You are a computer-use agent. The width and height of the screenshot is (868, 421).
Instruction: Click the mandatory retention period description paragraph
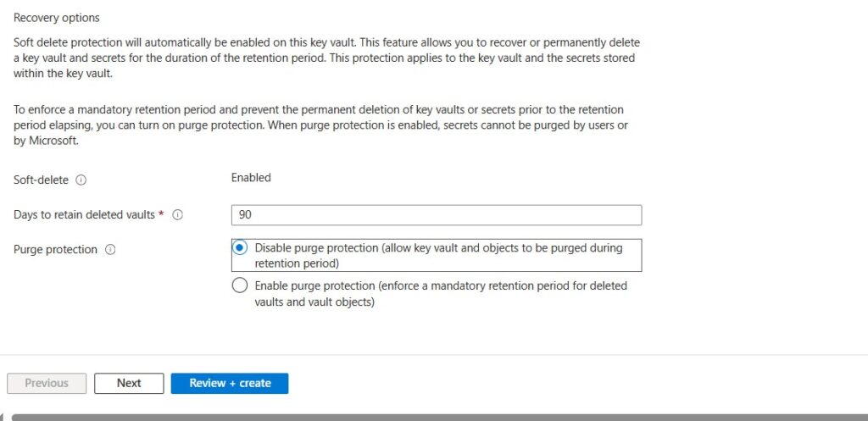point(320,125)
